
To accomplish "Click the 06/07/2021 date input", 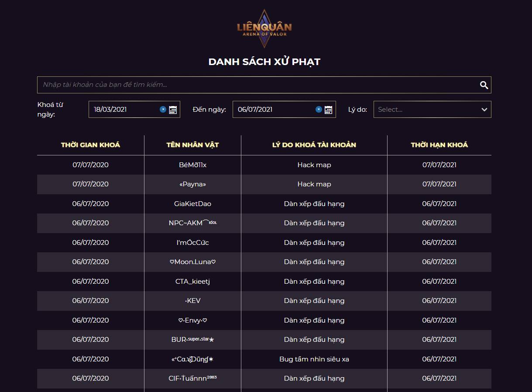I will [x=274, y=110].
